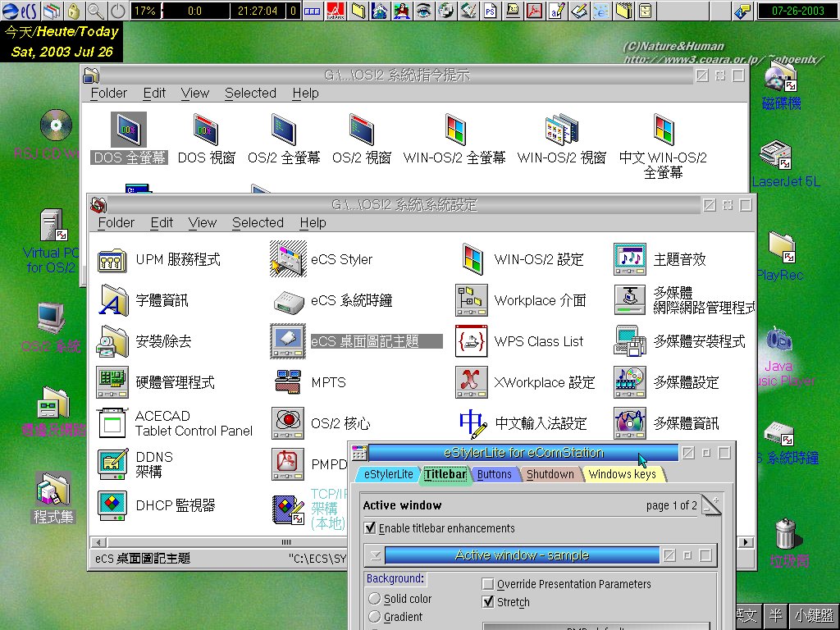The image size is (840, 630).
Task: Click the Active window - sample titlebar preview
Action: (x=522, y=555)
